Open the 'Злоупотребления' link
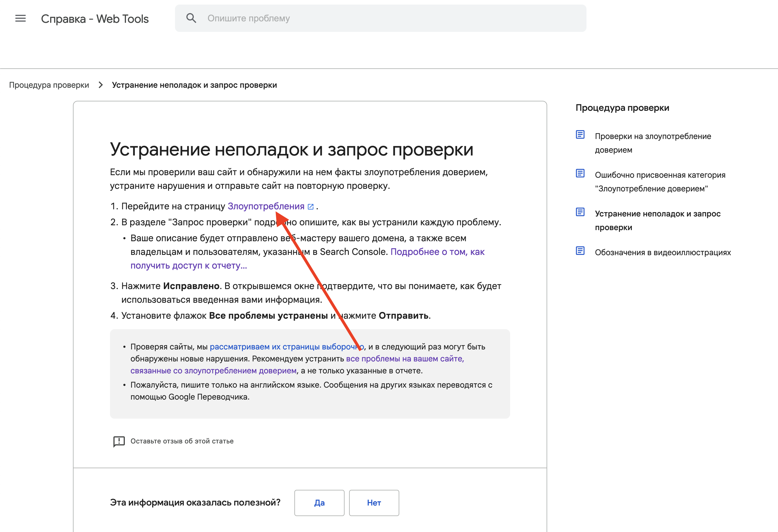The image size is (778, 532). [x=266, y=206]
